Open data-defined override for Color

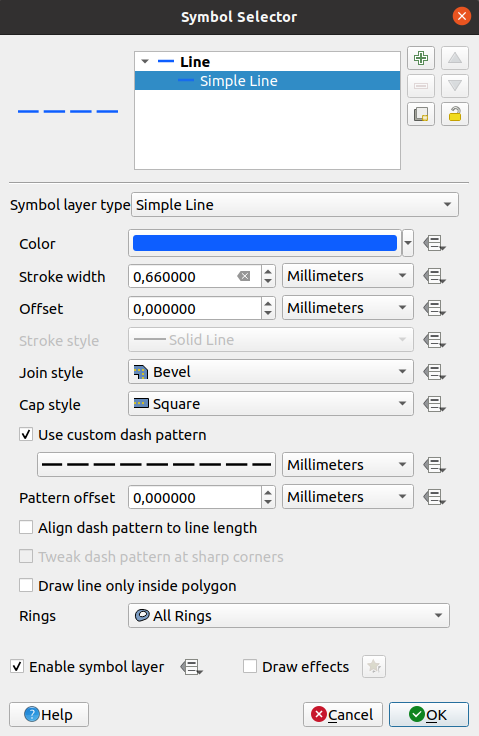(x=434, y=244)
